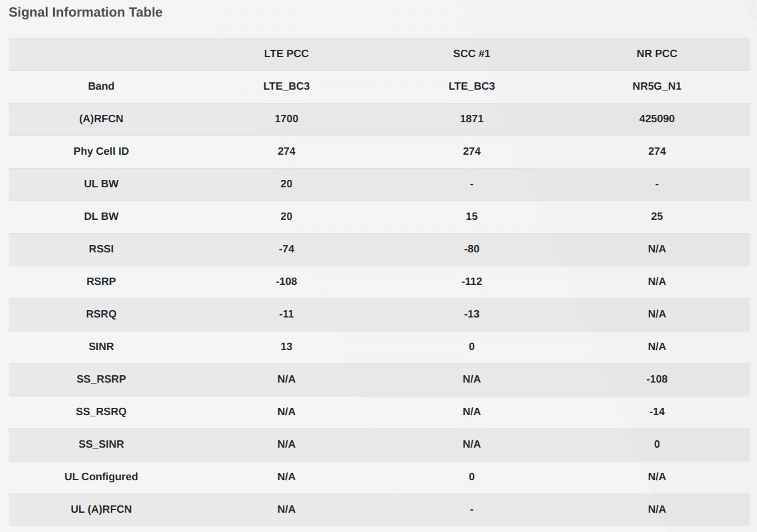Screen dimensions: 757x532
Task: Select the SS_RSRQ value -14
Action: (x=657, y=412)
